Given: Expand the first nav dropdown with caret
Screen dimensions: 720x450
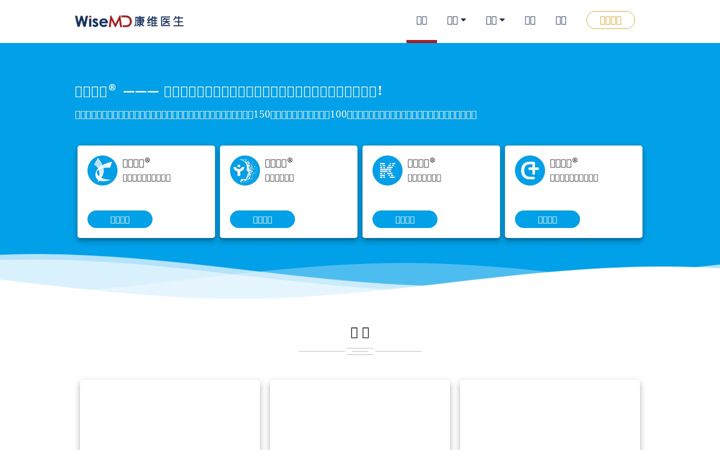Looking at the screenshot, I should pos(456,20).
